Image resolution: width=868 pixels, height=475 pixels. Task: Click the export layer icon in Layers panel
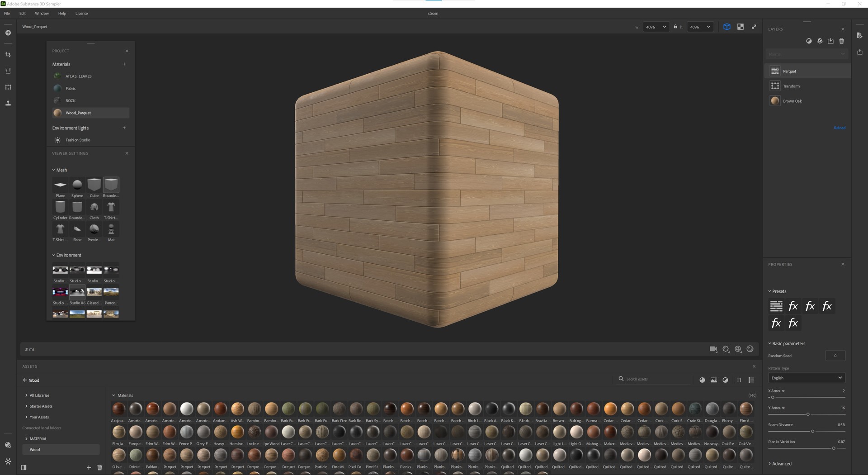(830, 41)
